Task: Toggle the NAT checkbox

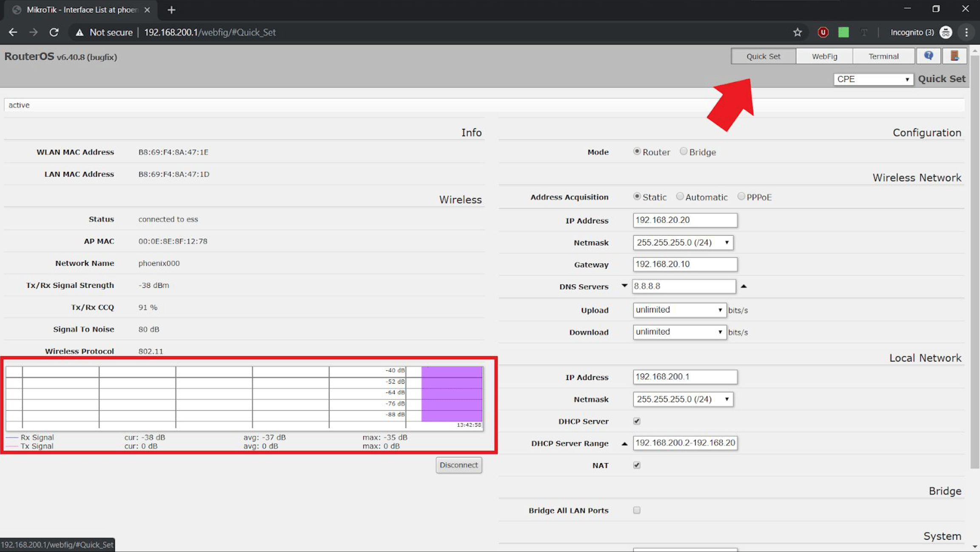Action: tap(637, 466)
